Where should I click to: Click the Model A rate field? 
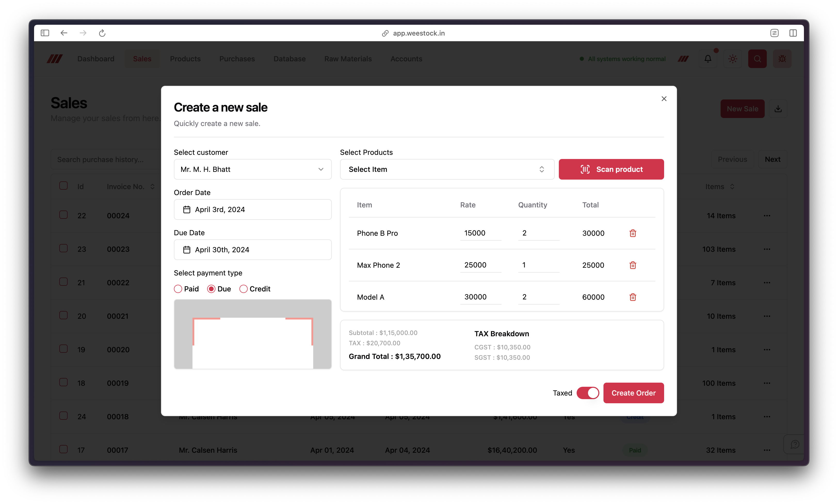click(x=480, y=297)
